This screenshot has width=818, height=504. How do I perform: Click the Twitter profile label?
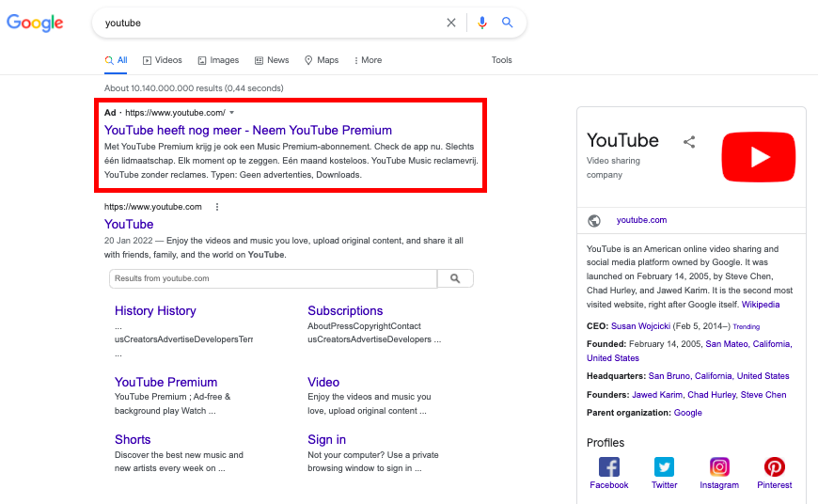click(664, 485)
